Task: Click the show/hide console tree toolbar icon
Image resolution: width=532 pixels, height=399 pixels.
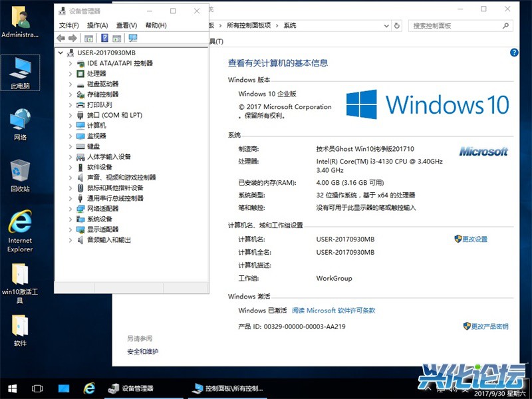Action: click(x=89, y=39)
